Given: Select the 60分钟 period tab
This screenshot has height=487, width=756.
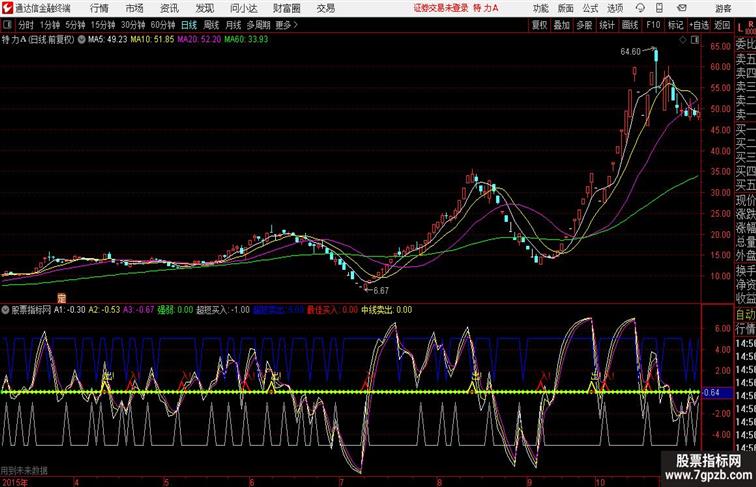Looking at the screenshot, I should point(163,25).
